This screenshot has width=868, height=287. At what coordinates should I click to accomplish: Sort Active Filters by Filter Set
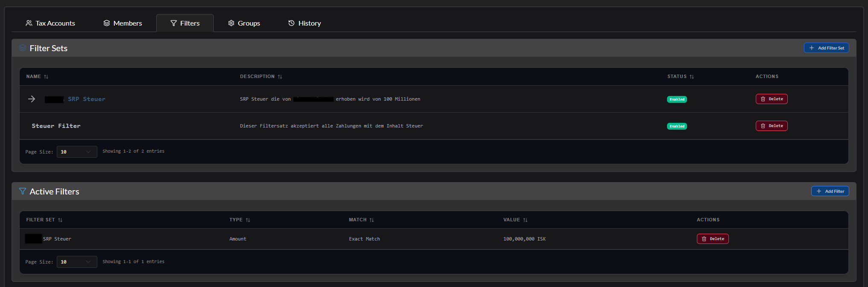pos(44,220)
